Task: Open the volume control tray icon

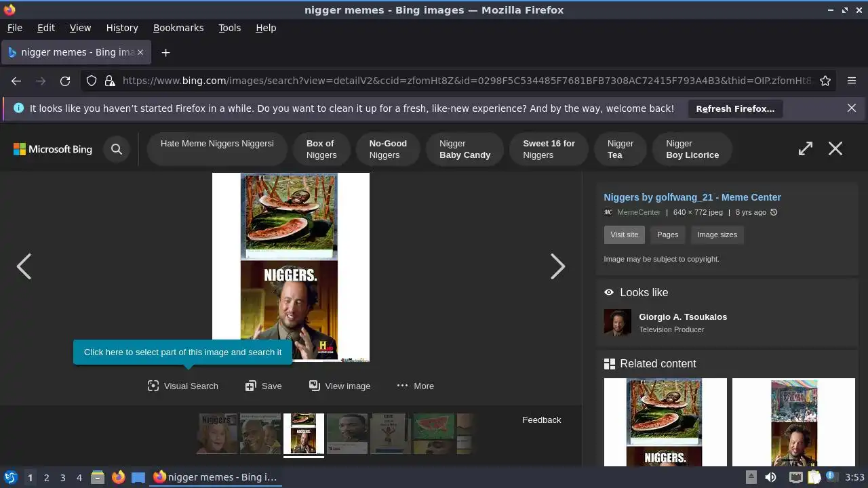Action: tap(770, 477)
